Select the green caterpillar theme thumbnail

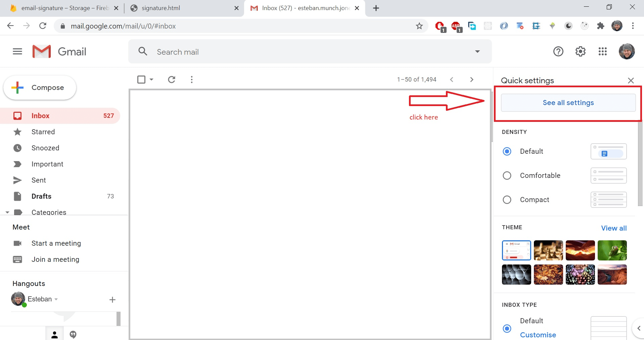click(612, 250)
